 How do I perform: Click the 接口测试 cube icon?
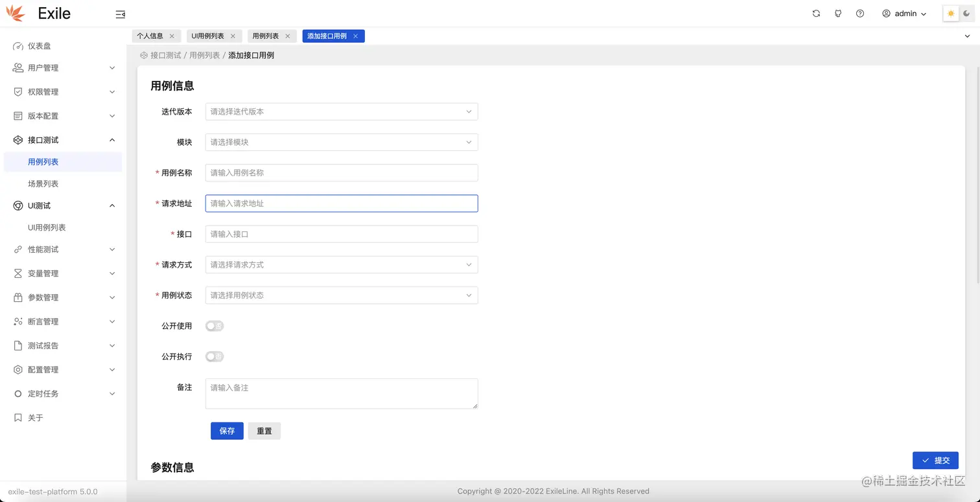coord(18,140)
